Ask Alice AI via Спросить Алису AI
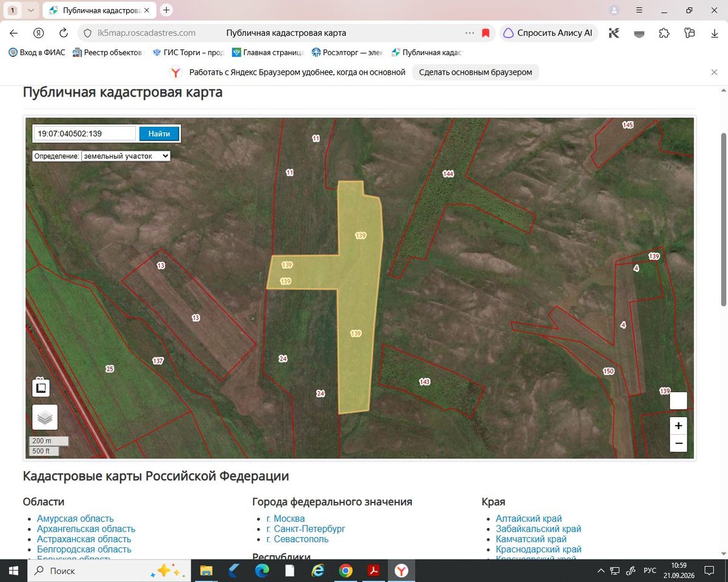 click(x=548, y=33)
